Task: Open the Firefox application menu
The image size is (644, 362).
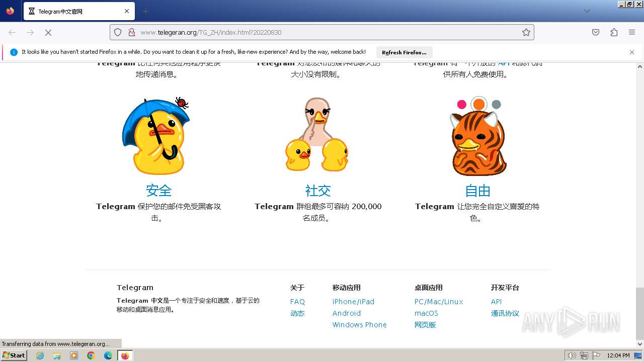Action: (x=632, y=32)
